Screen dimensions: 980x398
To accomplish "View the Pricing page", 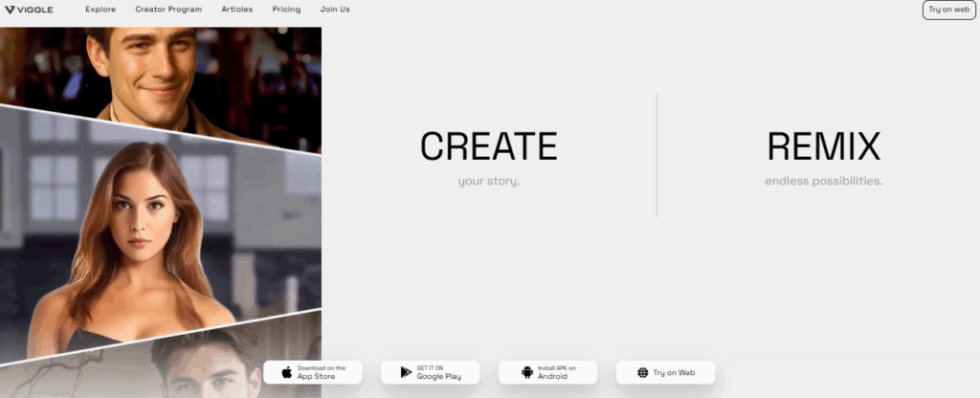I will point(286,10).
